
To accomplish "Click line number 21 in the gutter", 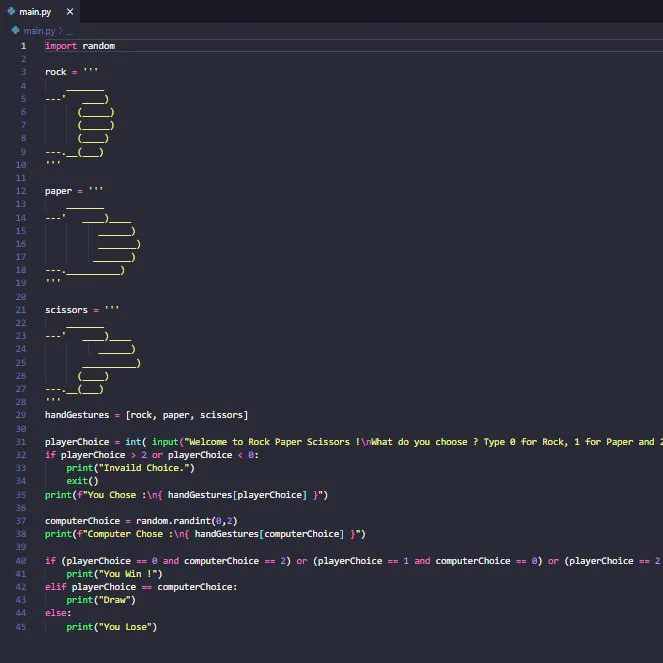I will pyautogui.click(x=21, y=310).
